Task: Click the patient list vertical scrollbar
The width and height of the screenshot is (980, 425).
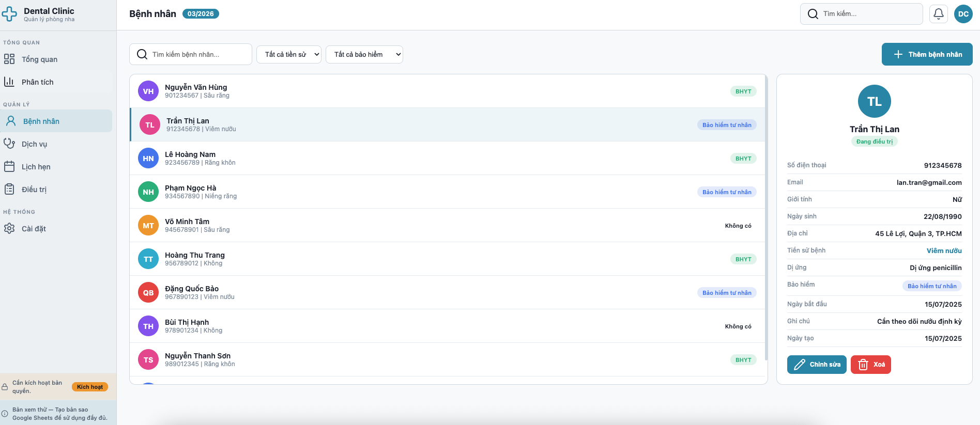Action: pos(765,217)
